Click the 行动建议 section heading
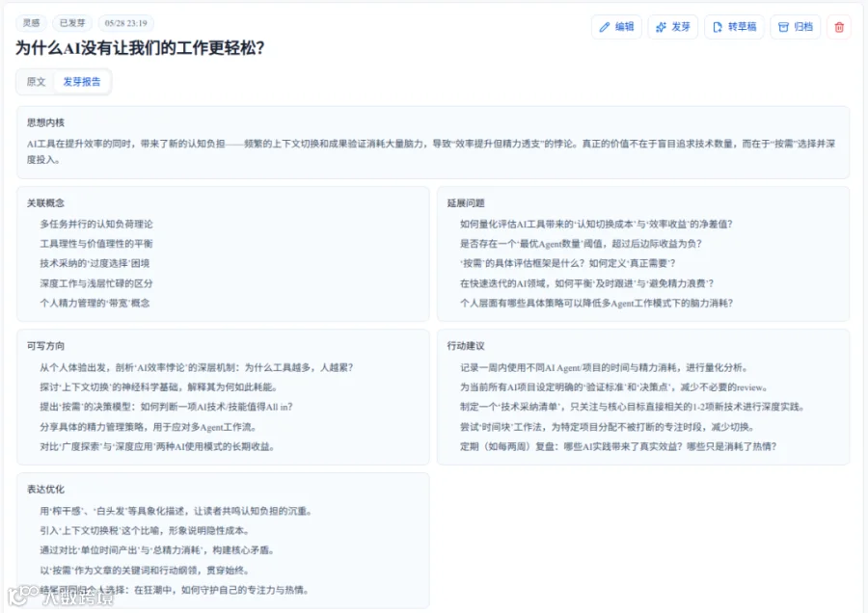868x613 pixels. [x=466, y=346]
